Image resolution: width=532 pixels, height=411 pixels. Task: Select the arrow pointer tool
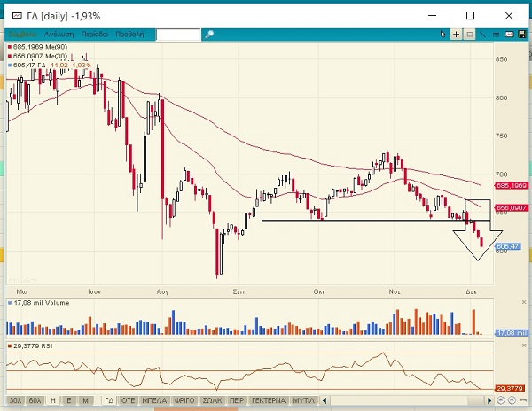(442, 35)
